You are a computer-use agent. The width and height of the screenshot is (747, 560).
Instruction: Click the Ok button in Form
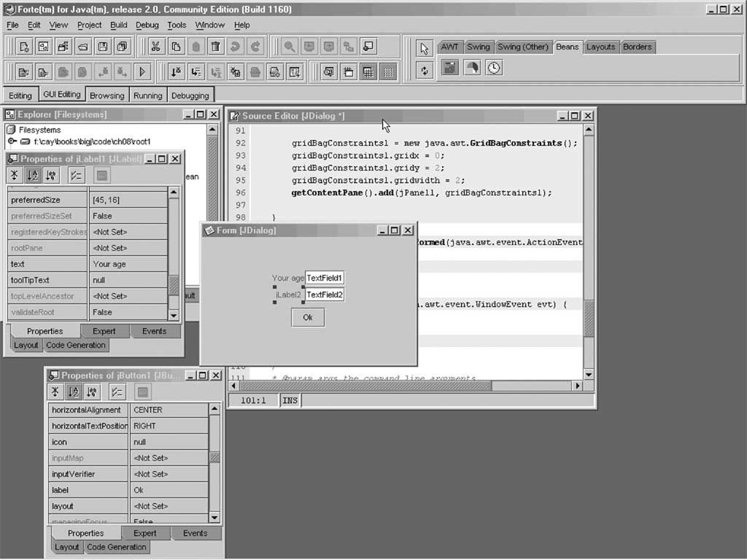[x=307, y=317]
